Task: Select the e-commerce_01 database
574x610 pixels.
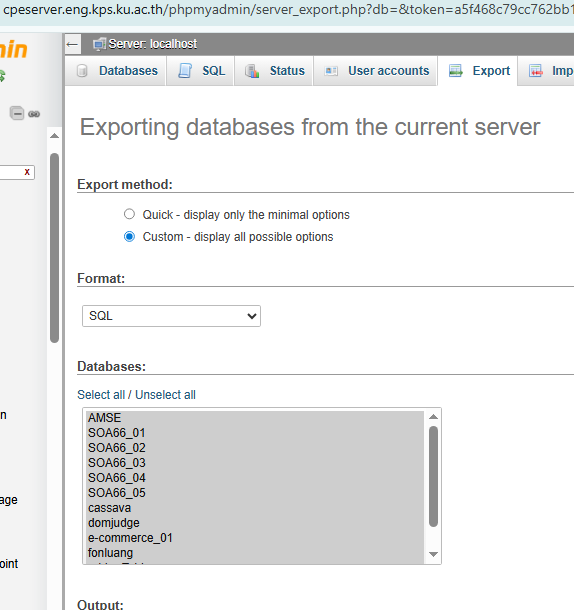Action: point(255,538)
